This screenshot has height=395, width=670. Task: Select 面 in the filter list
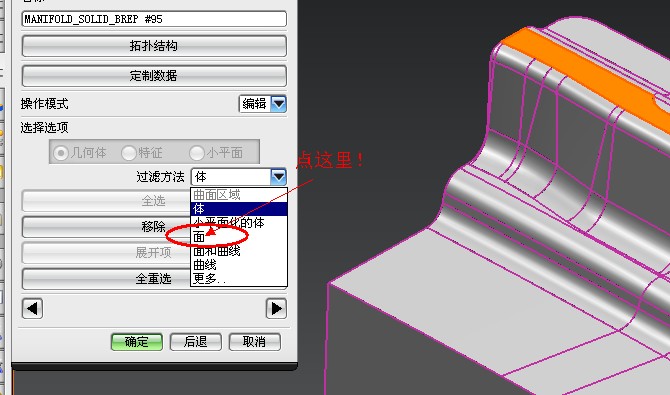[238, 236]
